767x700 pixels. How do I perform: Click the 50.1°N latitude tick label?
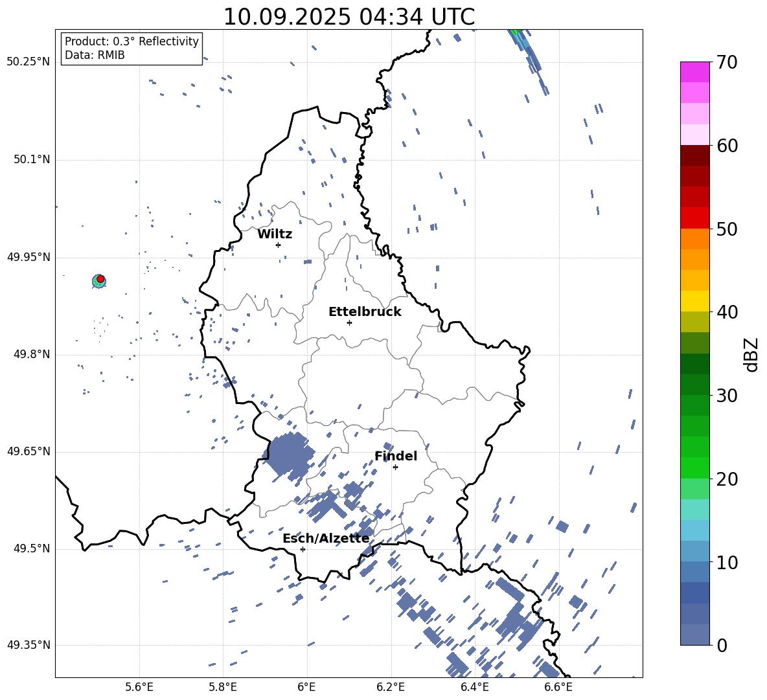(31, 160)
